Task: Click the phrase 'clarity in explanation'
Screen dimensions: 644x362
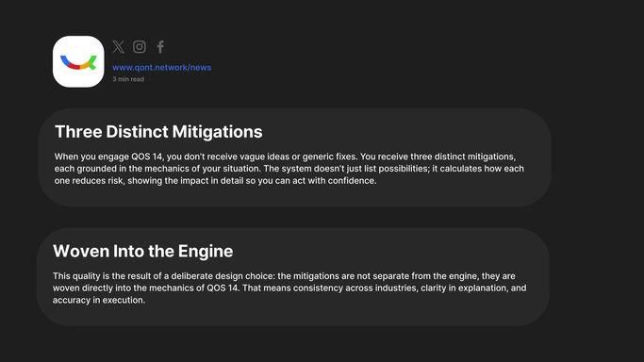Action: coord(464,288)
